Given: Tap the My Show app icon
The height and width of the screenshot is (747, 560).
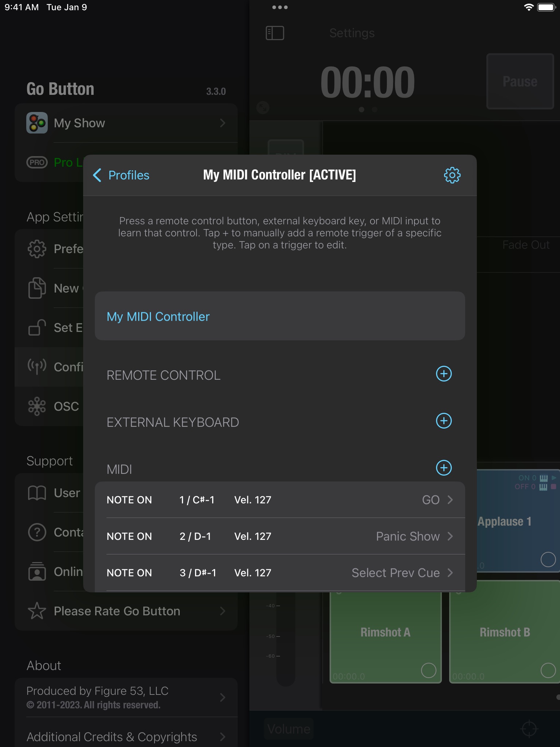Looking at the screenshot, I should tap(37, 123).
